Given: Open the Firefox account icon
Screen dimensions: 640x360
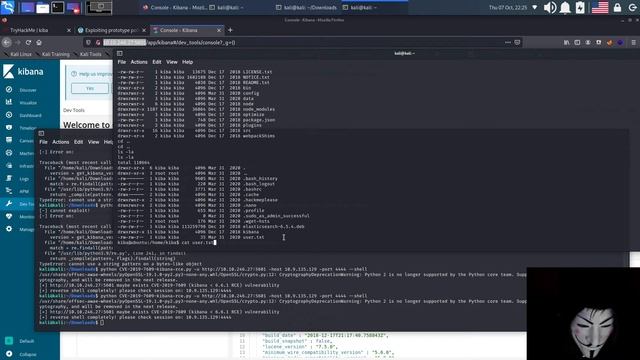Looking at the screenshot, I should tap(588, 42).
